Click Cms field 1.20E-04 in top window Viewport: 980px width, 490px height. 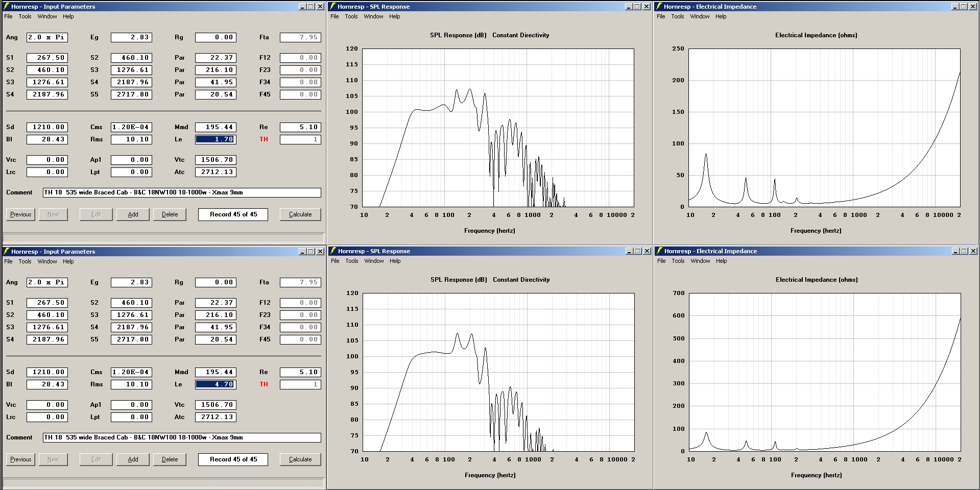(x=131, y=127)
